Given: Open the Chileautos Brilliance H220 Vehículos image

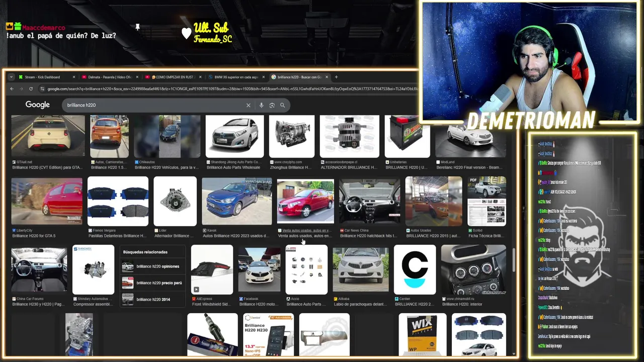Looking at the screenshot, I should (167, 136).
